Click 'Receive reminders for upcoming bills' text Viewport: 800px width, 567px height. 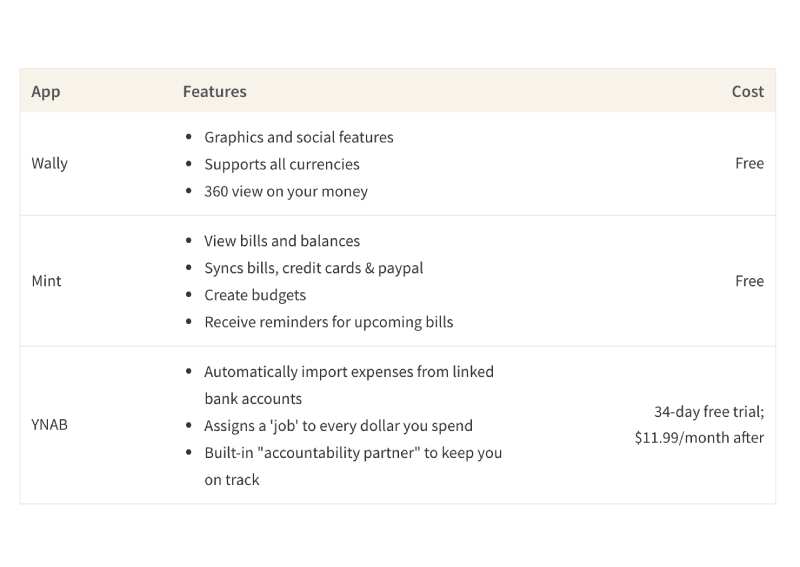[x=328, y=322]
